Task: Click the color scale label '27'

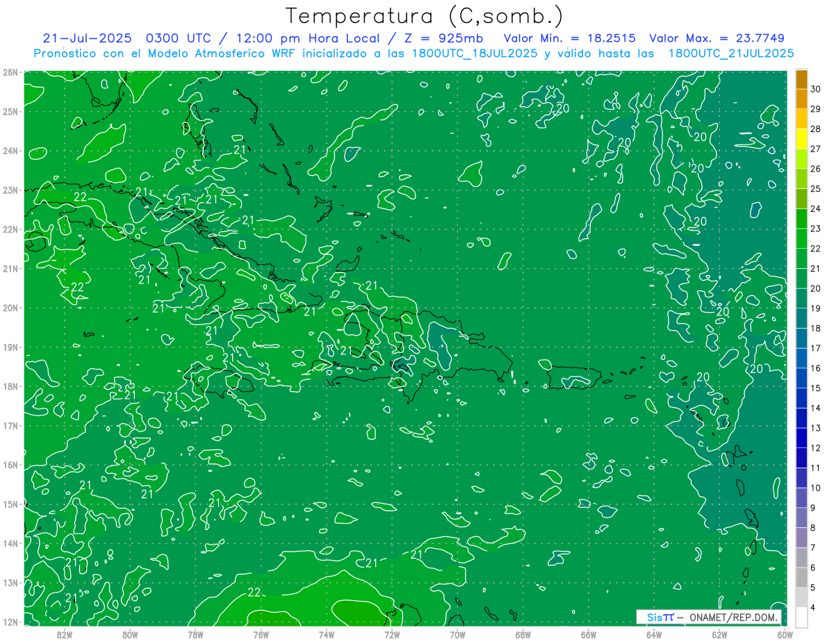Action: coord(816,149)
